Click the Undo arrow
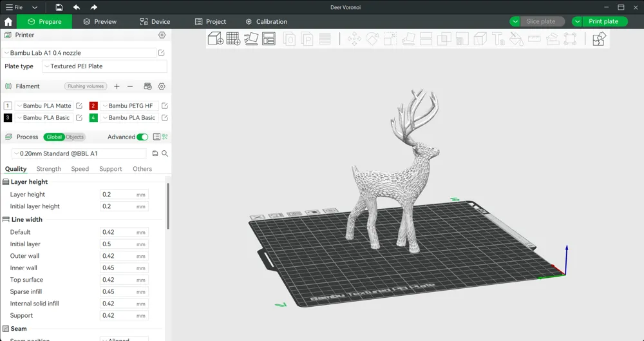The image size is (644, 341). click(77, 7)
